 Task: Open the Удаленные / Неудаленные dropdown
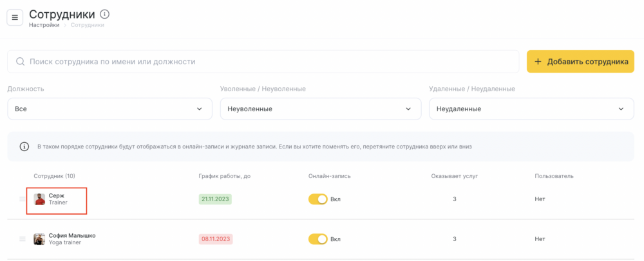[x=531, y=109]
